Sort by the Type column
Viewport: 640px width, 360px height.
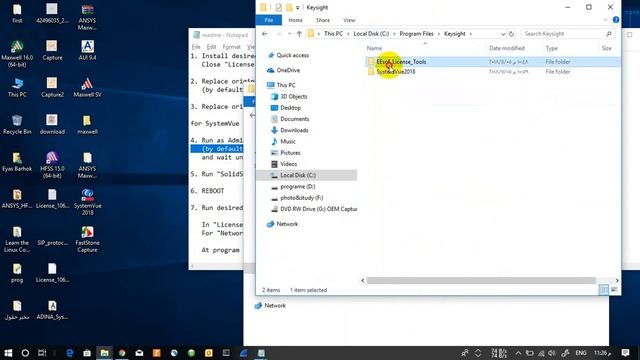(551, 48)
